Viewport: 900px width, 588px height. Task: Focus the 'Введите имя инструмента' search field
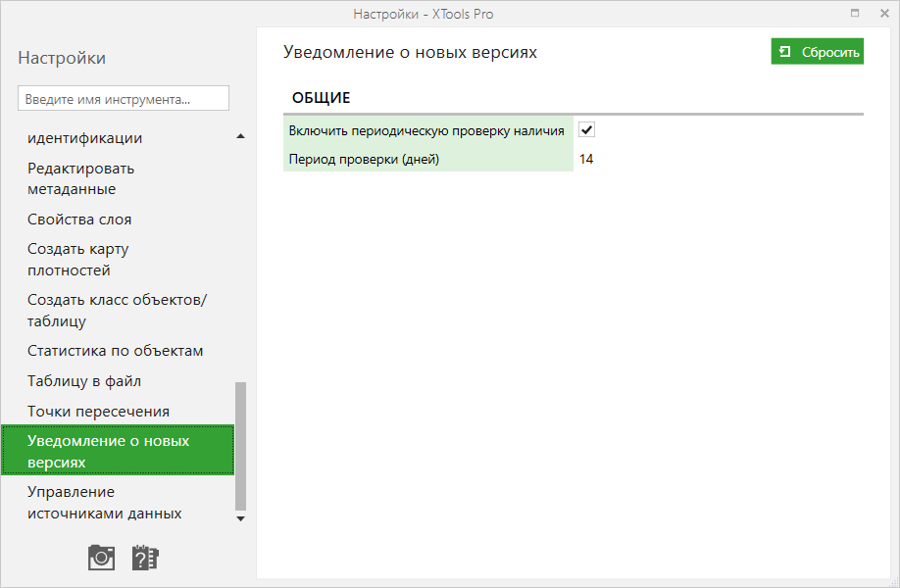coord(124,99)
